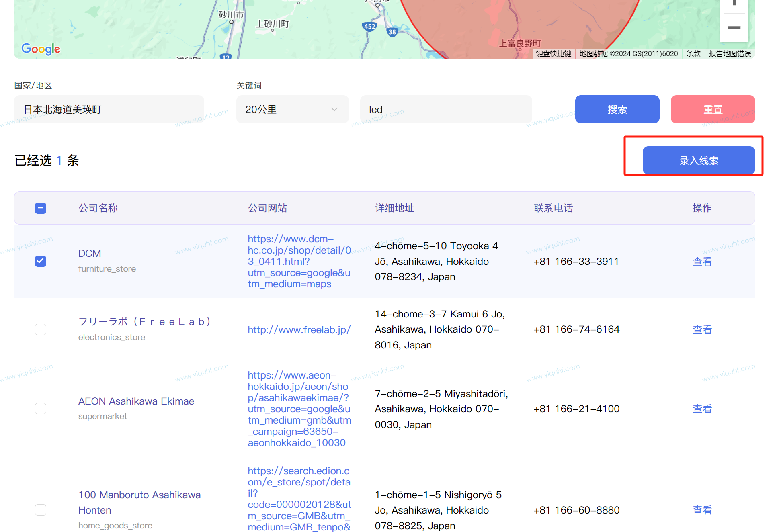The image size is (777, 532).
Task: Click the Miyashitadōri address text
Action: tap(441, 409)
